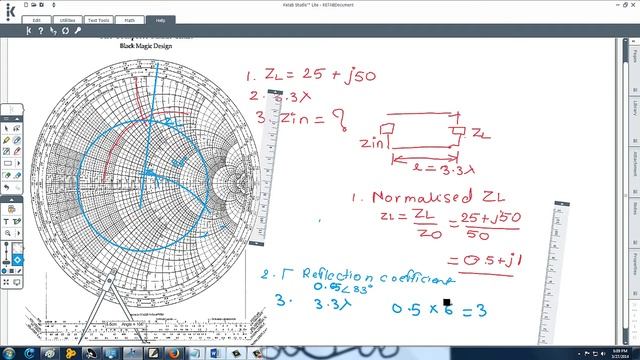Open Firefox from the taskbar
The height and width of the screenshot is (360, 640).
coord(174,353)
